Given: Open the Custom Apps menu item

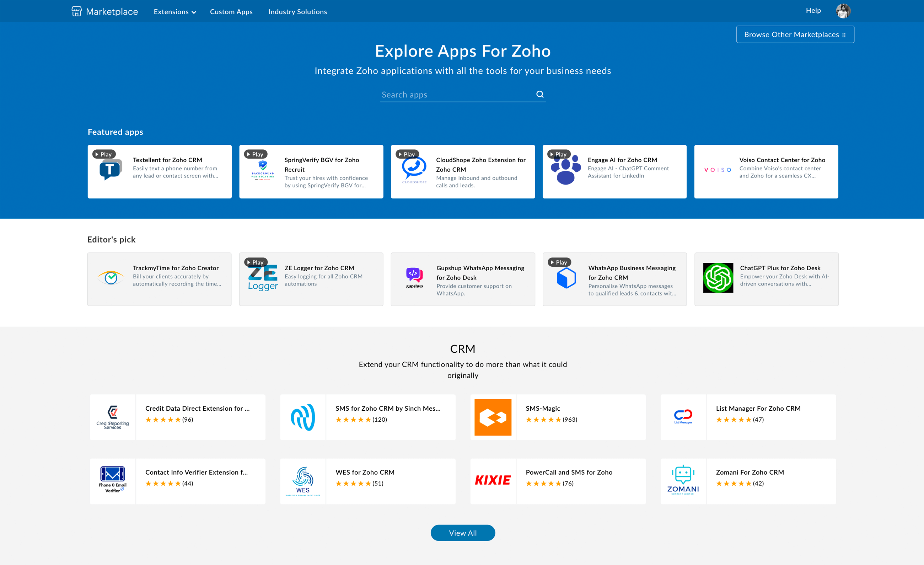Looking at the screenshot, I should [x=231, y=12].
